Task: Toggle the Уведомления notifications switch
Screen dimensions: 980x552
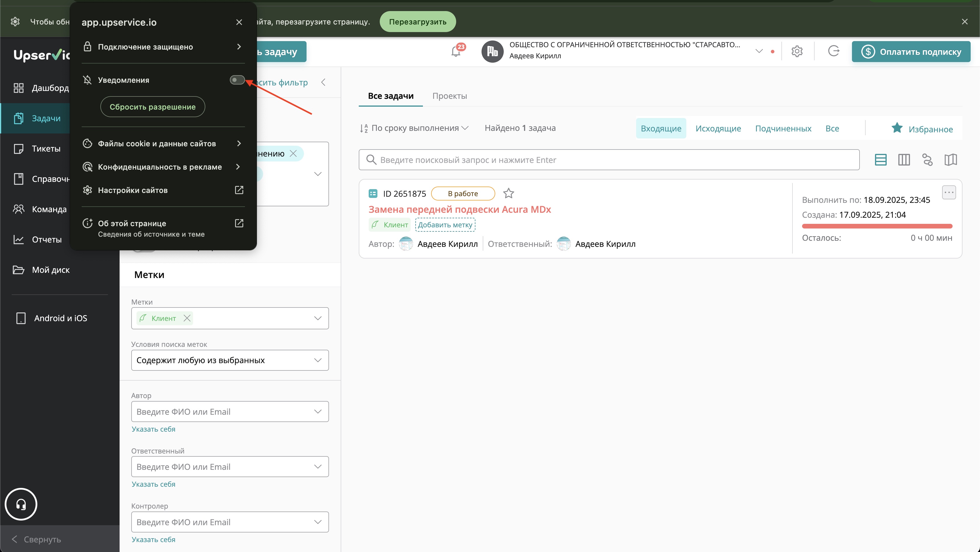Action: (237, 80)
